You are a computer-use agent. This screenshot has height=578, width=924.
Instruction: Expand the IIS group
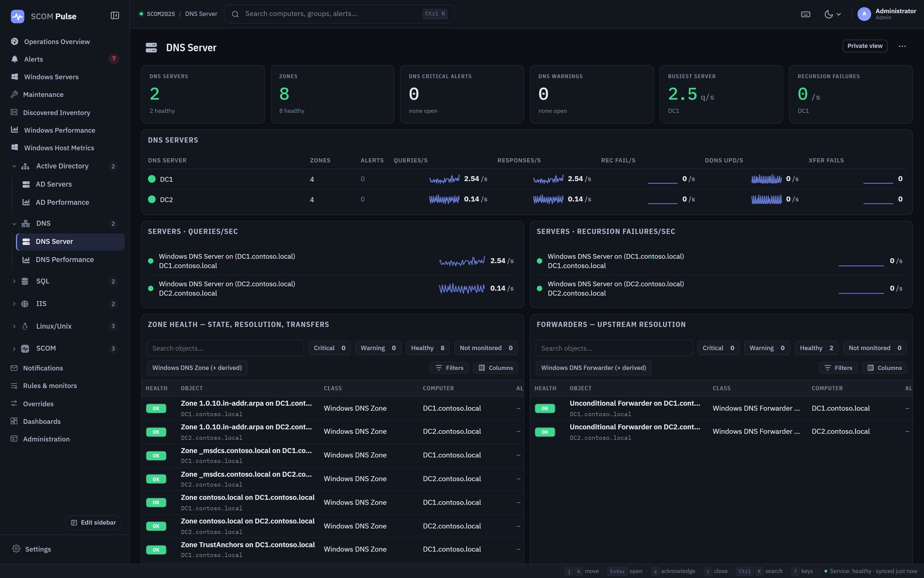(14, 304)
